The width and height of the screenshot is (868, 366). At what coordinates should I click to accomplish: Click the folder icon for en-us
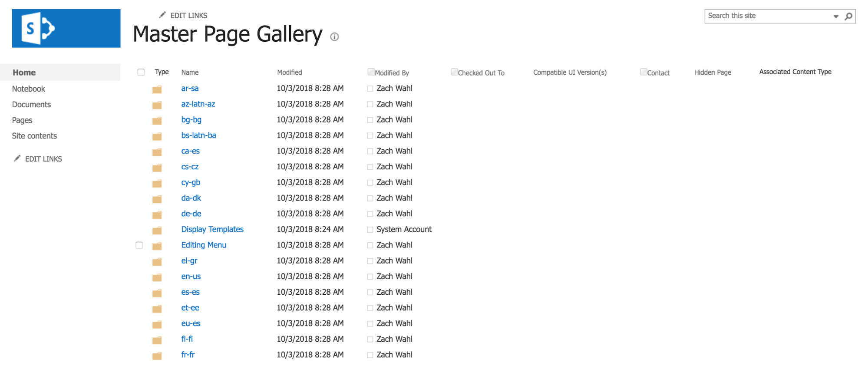157,277
